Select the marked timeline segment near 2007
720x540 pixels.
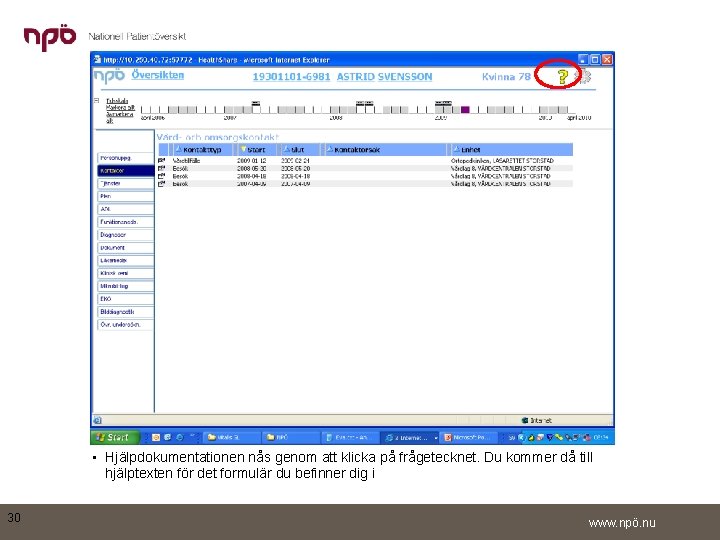point(256,109)
